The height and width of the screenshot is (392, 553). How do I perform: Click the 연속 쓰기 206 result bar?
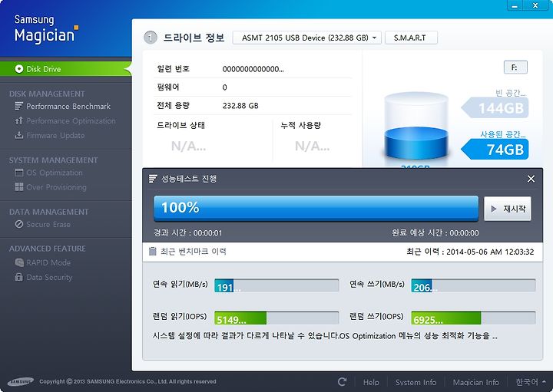pyautogui.click(x=473, y=285)
